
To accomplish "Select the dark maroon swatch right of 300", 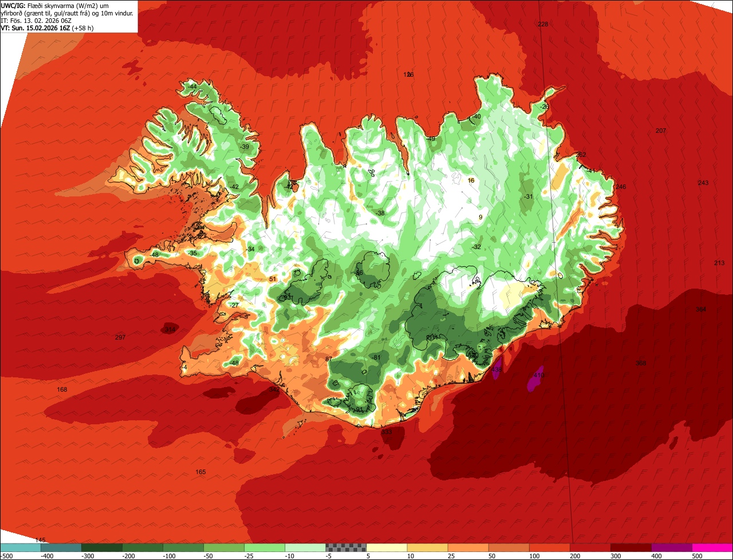I will 630,547.
